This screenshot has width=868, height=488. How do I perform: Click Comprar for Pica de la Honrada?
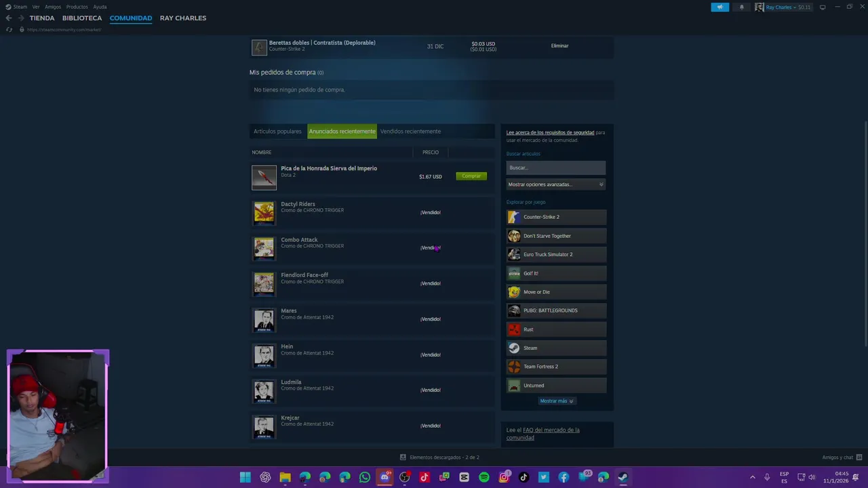pos(471,176)
